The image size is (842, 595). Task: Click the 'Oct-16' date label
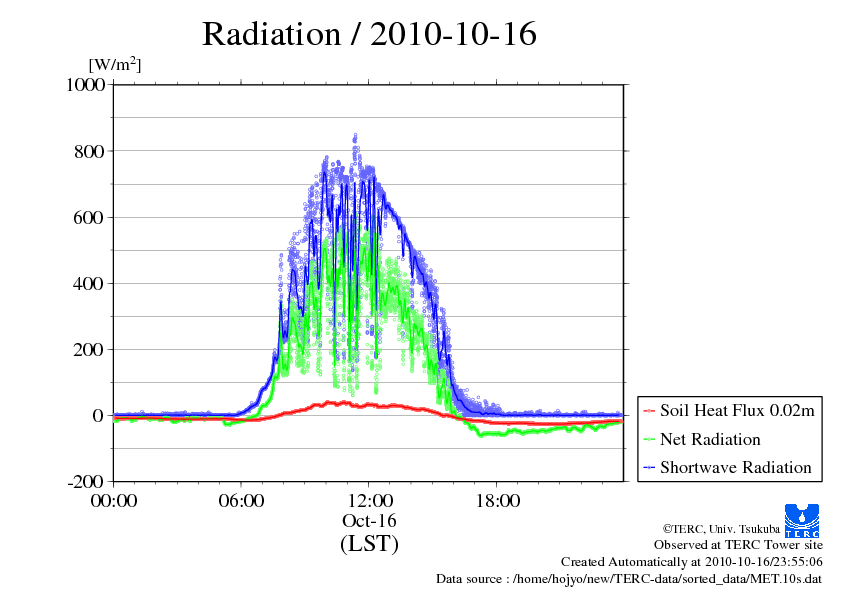369,521
